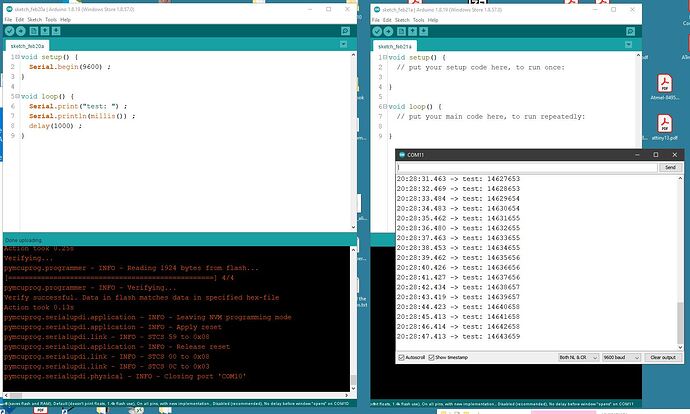Click 'put your main code here' comment
Image resolution: width=690 pixels, height=414 pixels.
[x=491, y=117]
